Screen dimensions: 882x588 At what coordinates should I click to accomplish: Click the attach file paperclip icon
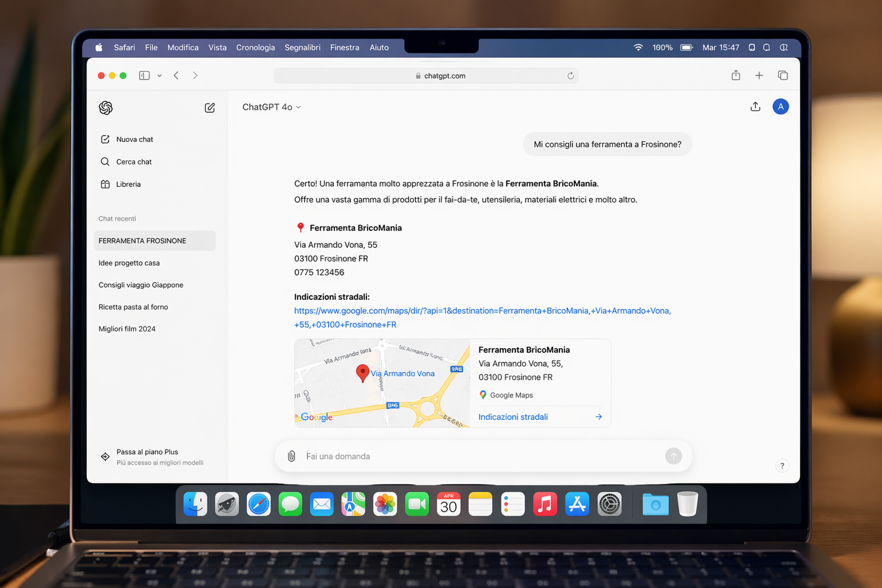291,456
